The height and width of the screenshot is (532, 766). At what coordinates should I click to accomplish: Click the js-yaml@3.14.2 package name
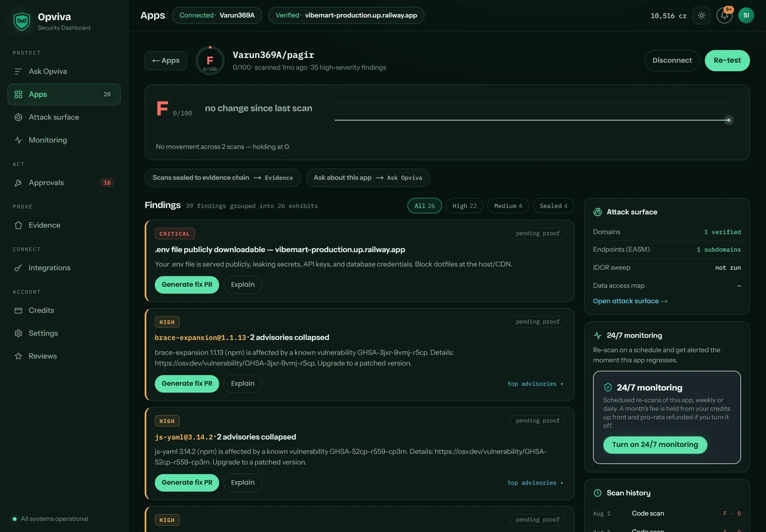tap(184, 437)
